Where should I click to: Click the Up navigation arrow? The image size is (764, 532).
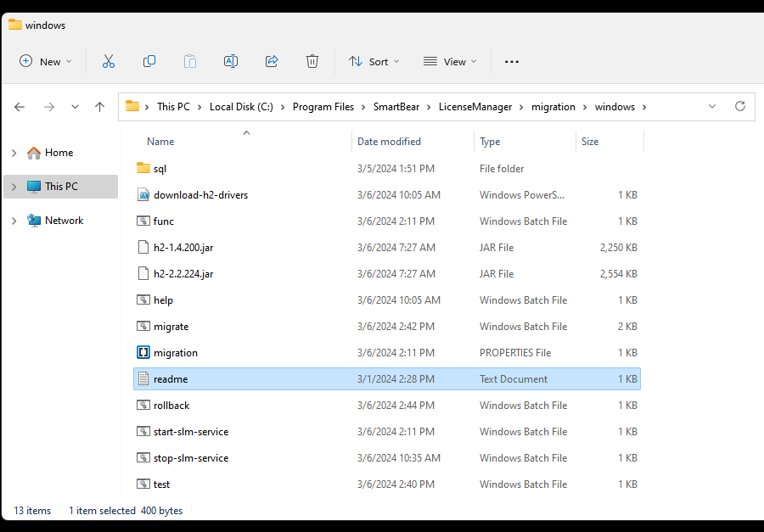pyautogui.click(x=99, y=106)
